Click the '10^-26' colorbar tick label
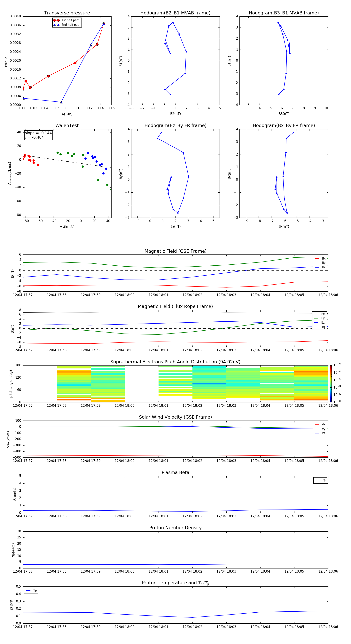Image resolution: width=351 pixels, height=644 pixels. (x=337, y=365)
